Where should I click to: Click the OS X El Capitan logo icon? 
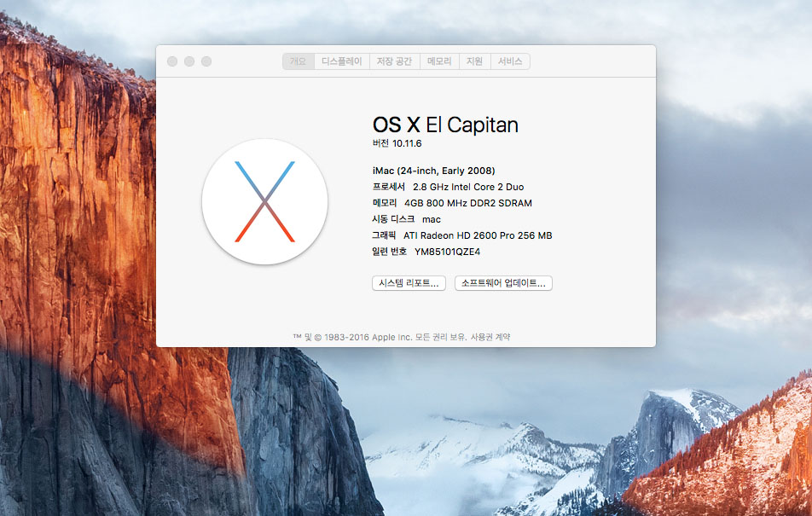pos(264,201)
